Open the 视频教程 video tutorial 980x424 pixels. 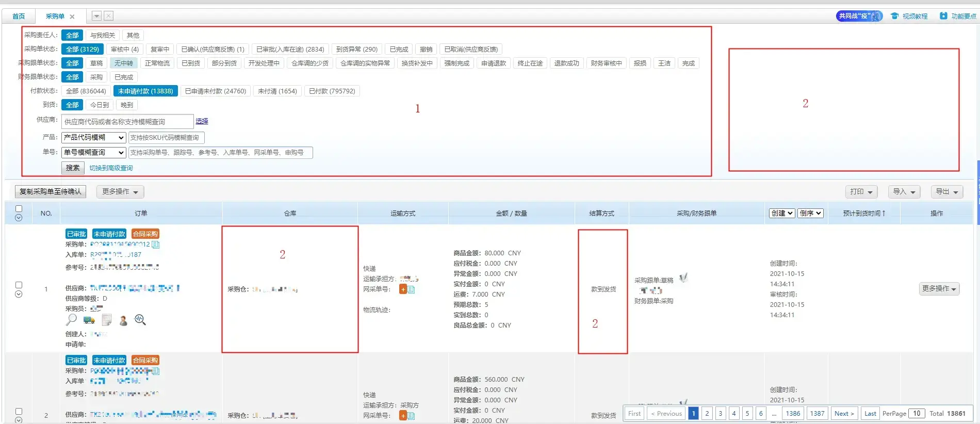point(909,16)
